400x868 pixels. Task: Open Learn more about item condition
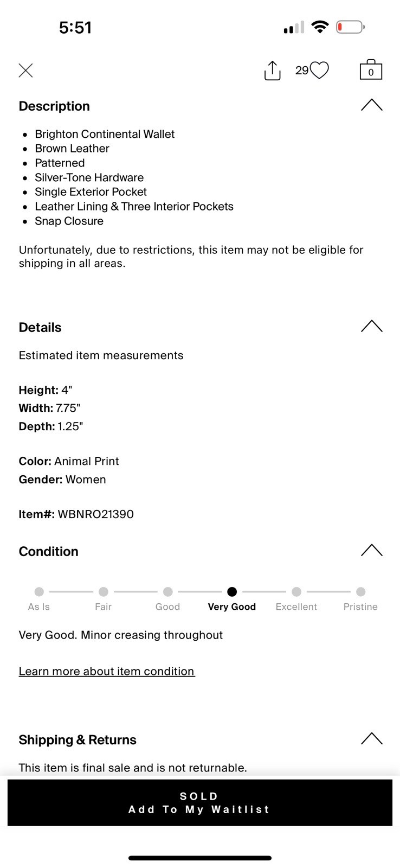coord(107,672)
